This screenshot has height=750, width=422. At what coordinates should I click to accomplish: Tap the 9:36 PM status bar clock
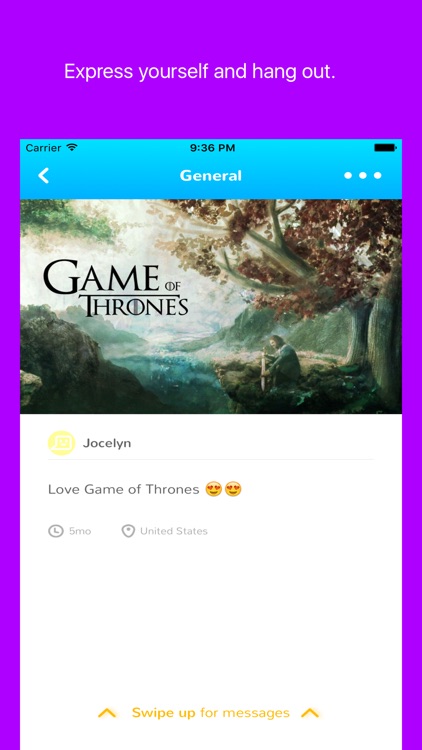(212, 148)
